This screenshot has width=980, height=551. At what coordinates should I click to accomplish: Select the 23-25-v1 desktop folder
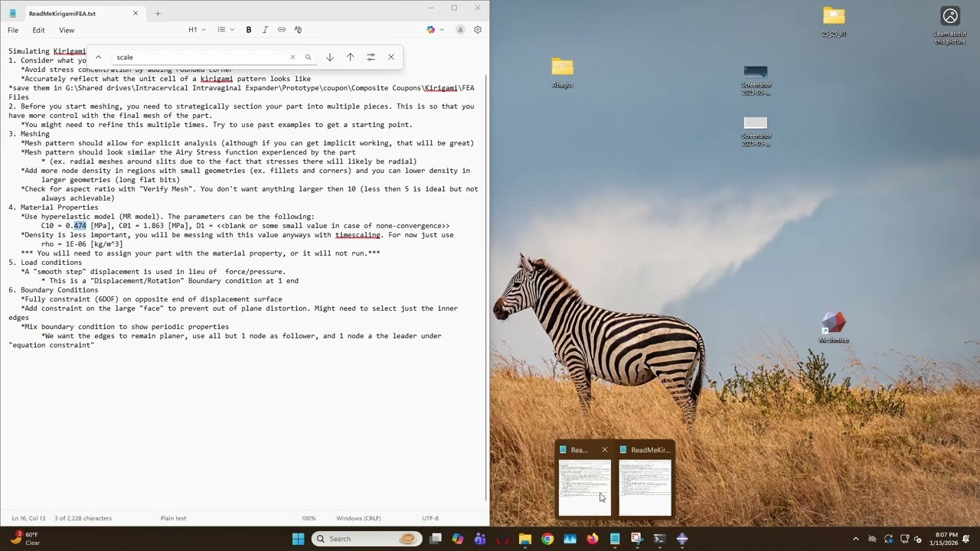(834, 21)
